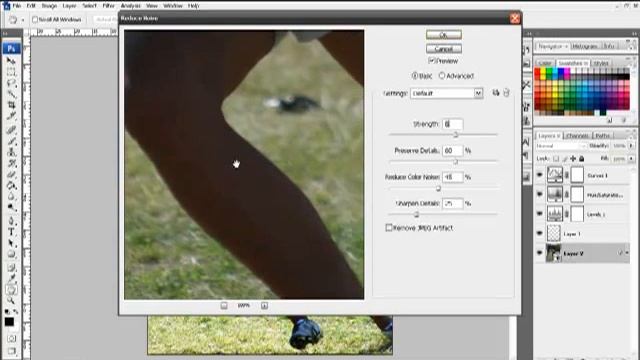This screenshot has height=360, width=640.
Task: Switch to the Paths tab
Action: click(602, 136)
